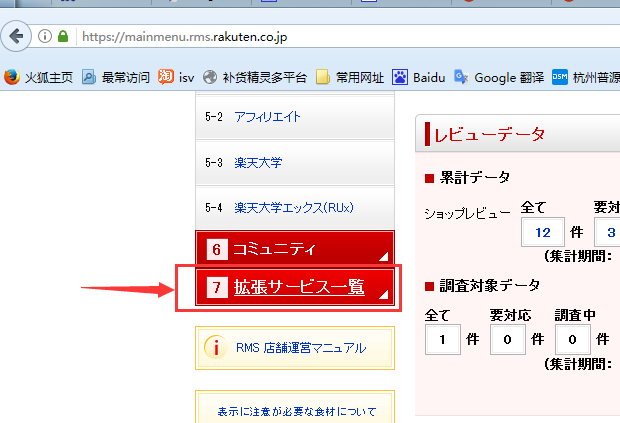The image size is (620, 423).
Task: Open the Google 翻译 bookmark
Action: click(499, 77)
